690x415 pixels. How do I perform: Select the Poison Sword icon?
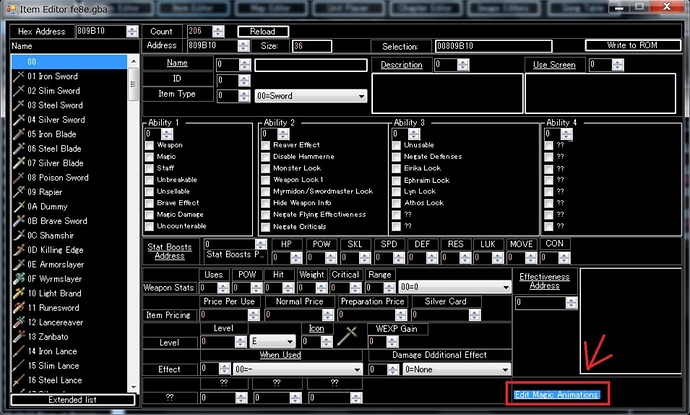[19, 178]
